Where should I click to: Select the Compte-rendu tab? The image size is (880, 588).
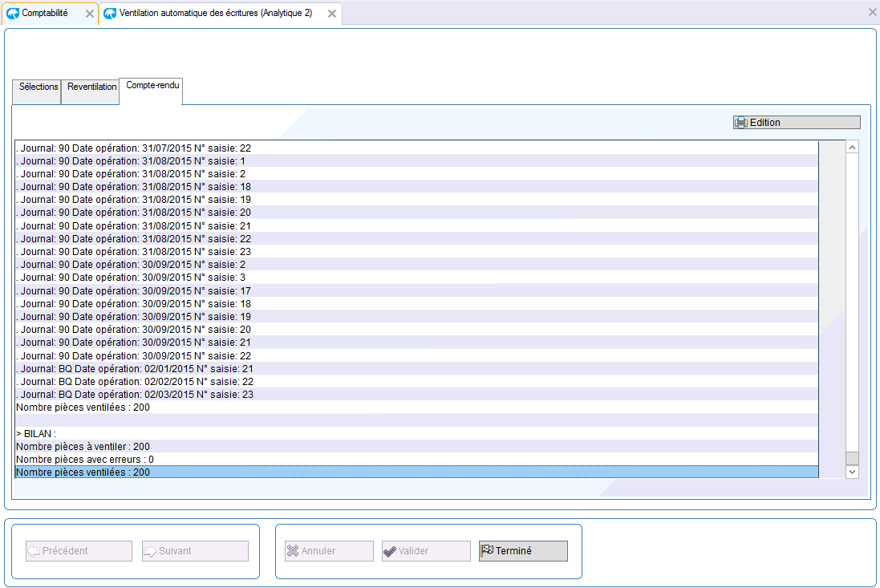(x=152, y=85)
